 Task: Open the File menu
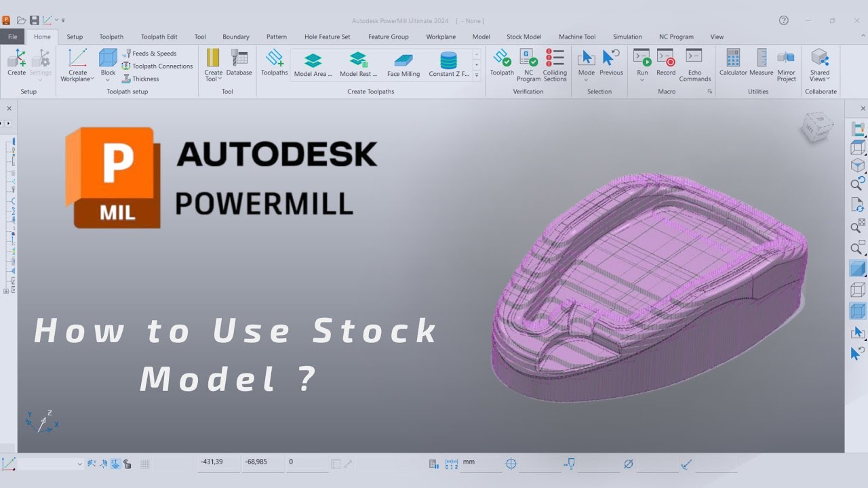[13, 37]
